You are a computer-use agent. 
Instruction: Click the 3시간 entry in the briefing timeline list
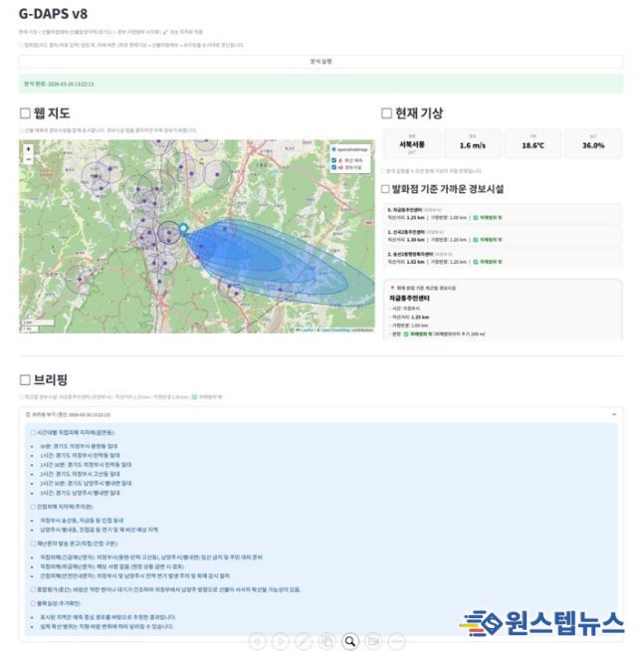tap(81, 493)
